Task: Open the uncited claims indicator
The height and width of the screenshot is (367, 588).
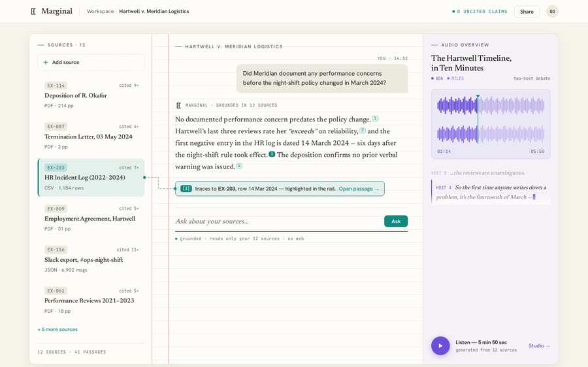Action: pos(480,12)
